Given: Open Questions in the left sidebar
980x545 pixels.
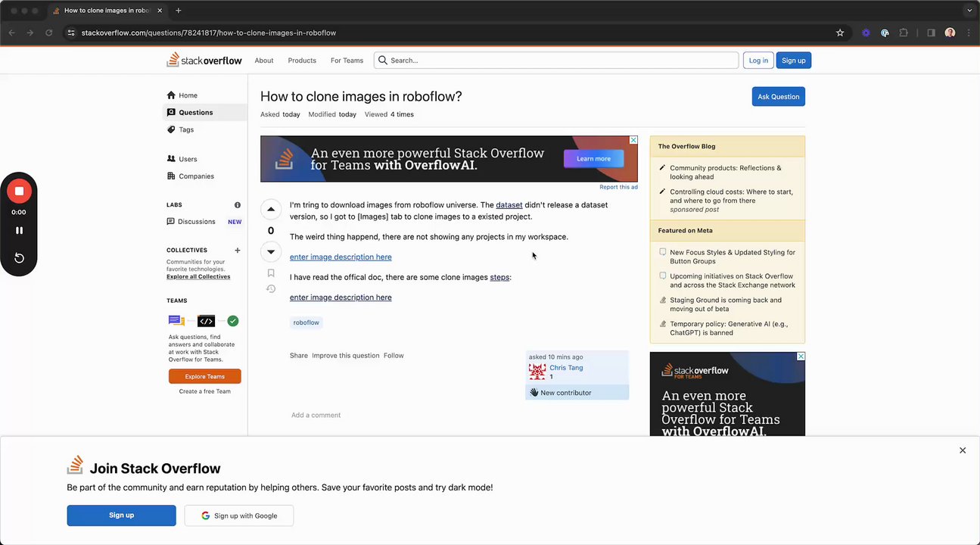Looking at the screenshot, I should [205, 112].
